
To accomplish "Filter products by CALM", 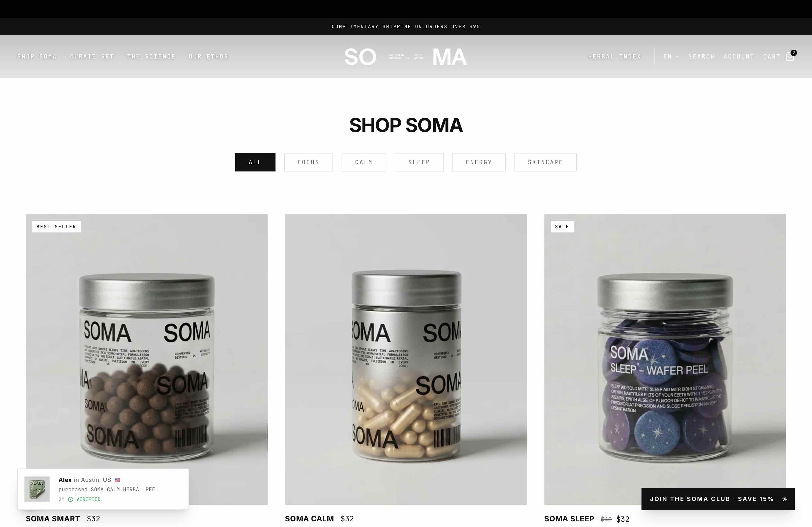I will pos(364,162).
